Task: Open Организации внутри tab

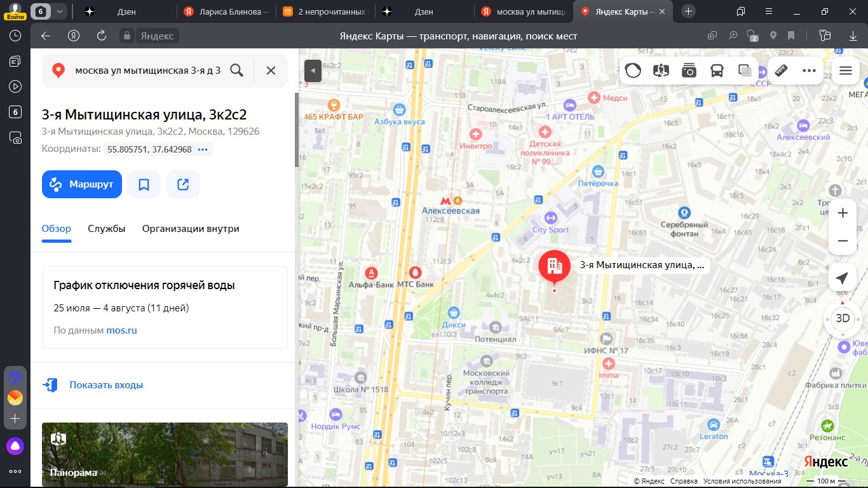Action: pyautogui.click(x=191, y=229)
